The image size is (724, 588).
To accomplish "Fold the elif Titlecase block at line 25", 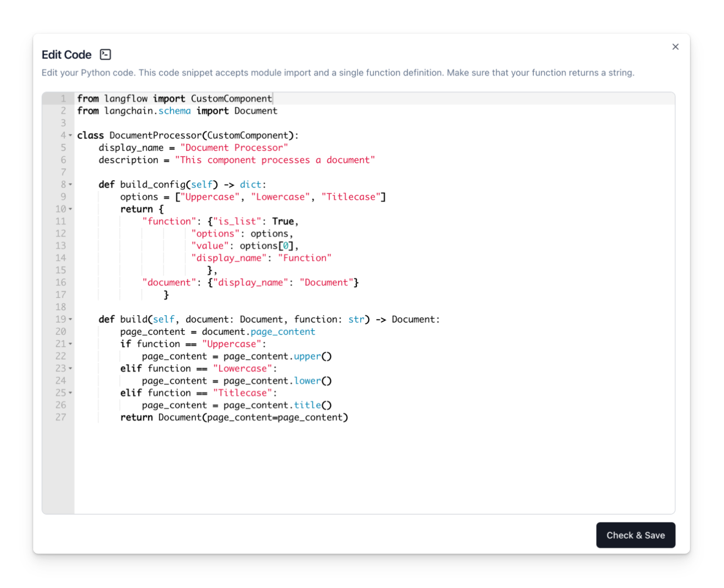I will pos(70,393).
